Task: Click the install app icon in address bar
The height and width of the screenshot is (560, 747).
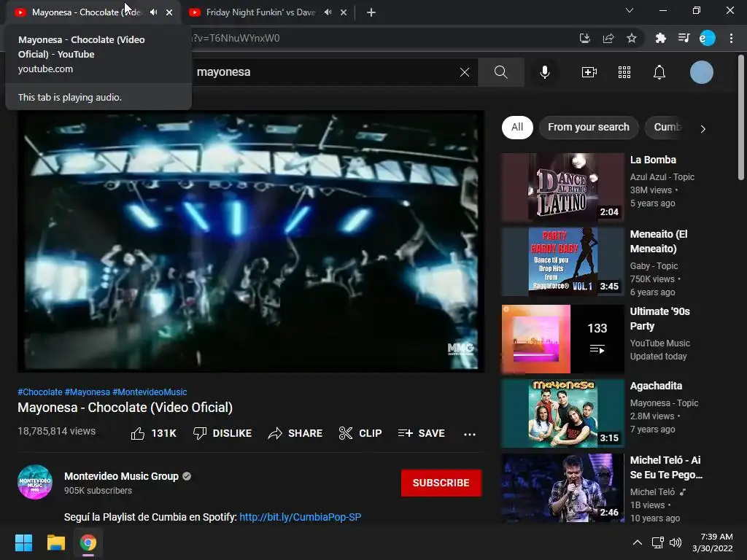Action: pos(584,38)
